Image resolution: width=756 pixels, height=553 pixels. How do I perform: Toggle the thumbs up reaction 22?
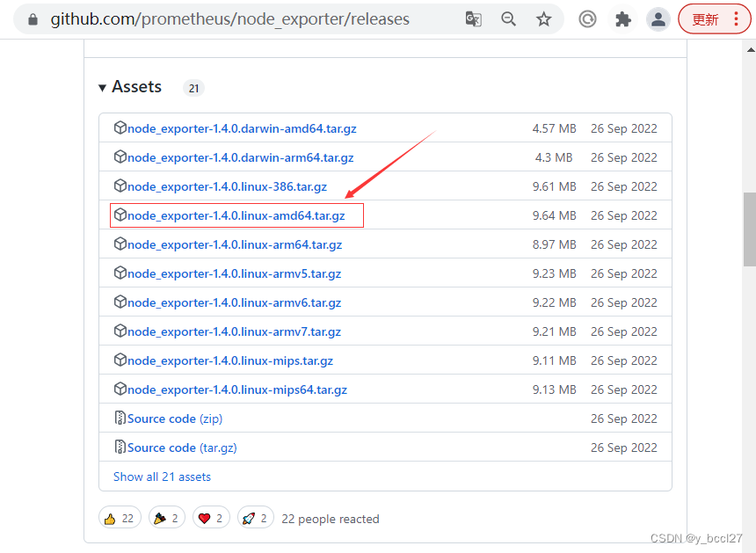tap(120, 519)
